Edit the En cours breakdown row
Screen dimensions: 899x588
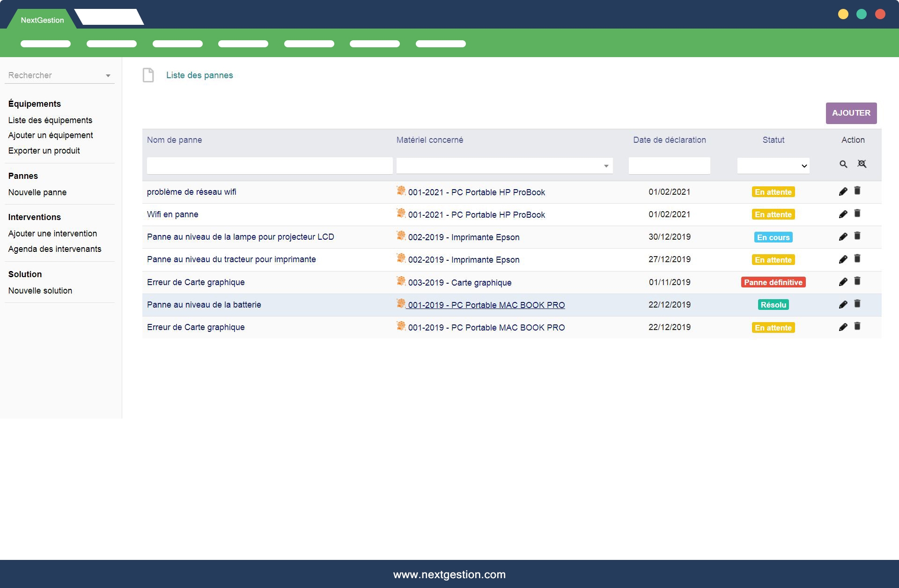click(x=843, y=237)
